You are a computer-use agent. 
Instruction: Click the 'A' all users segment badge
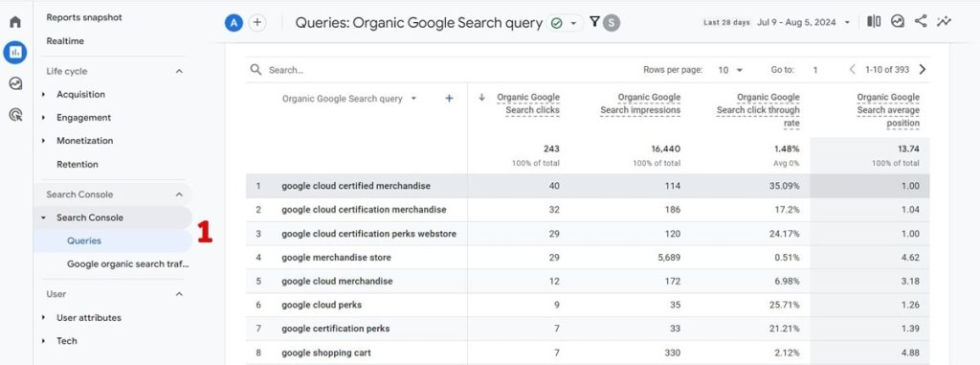click(x=234, y=23)
